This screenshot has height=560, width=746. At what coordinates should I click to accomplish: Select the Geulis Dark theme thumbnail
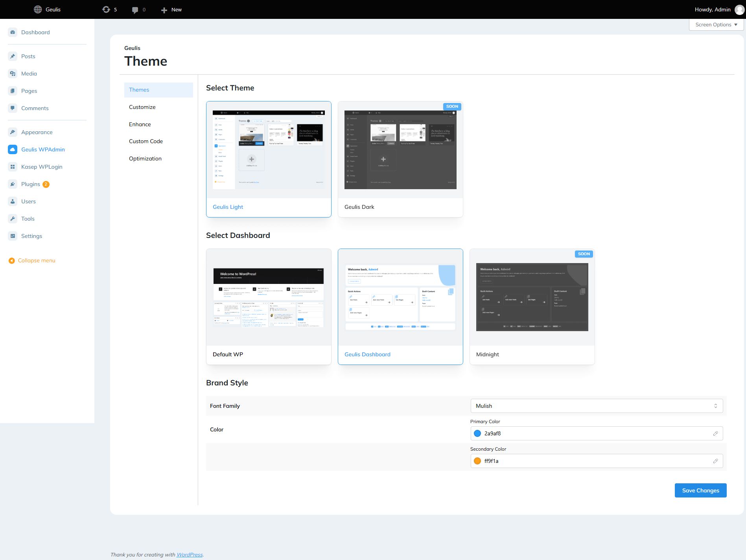click(x=400, y=150)
